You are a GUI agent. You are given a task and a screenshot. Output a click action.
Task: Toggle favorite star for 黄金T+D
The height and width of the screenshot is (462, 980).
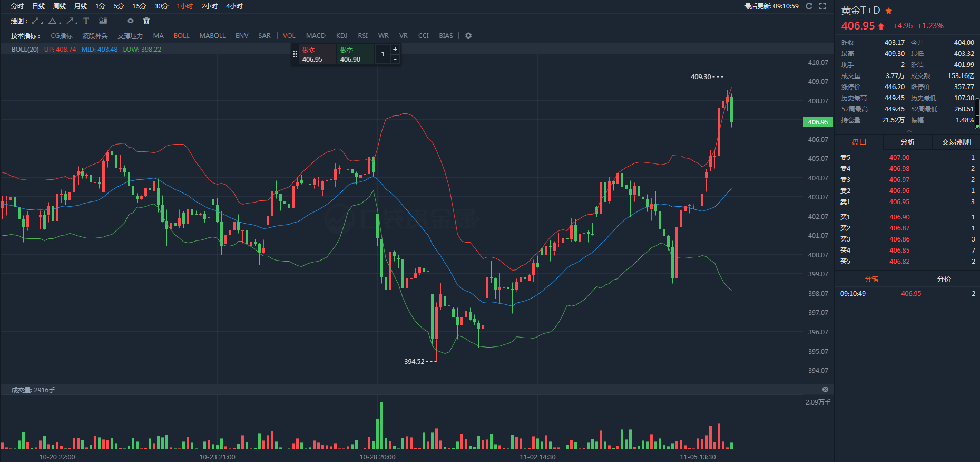coord(889,11)
